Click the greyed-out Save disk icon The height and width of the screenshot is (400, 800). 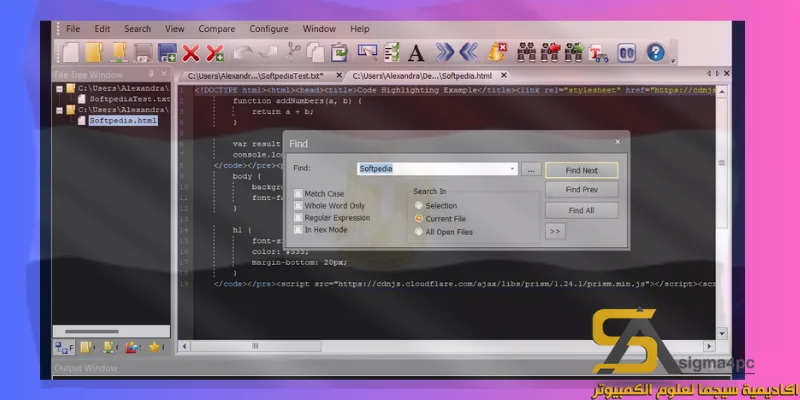click(143, 52)
